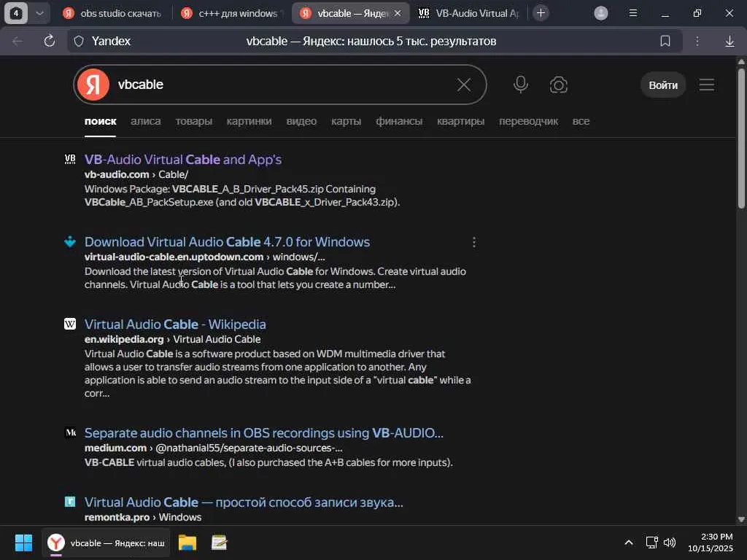Select the 'поиск' search tab
The height and width of the screenshot is (560, 747).
[100, 122]
